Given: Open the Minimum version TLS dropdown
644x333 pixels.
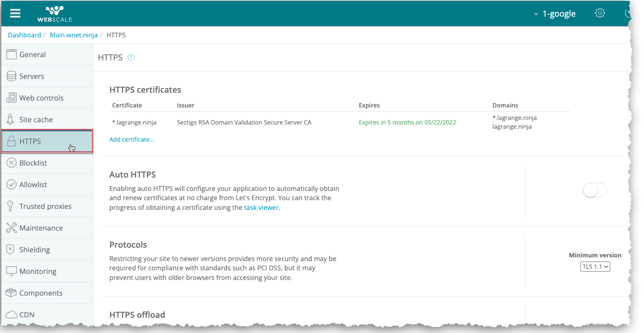Looking at the screenshot, I should pos(595,267).
